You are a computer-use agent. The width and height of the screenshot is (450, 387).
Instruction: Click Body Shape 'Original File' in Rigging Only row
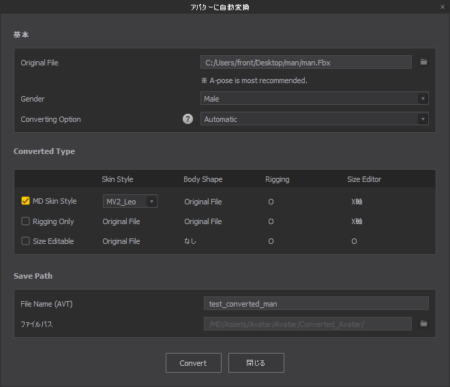[203, 221]
